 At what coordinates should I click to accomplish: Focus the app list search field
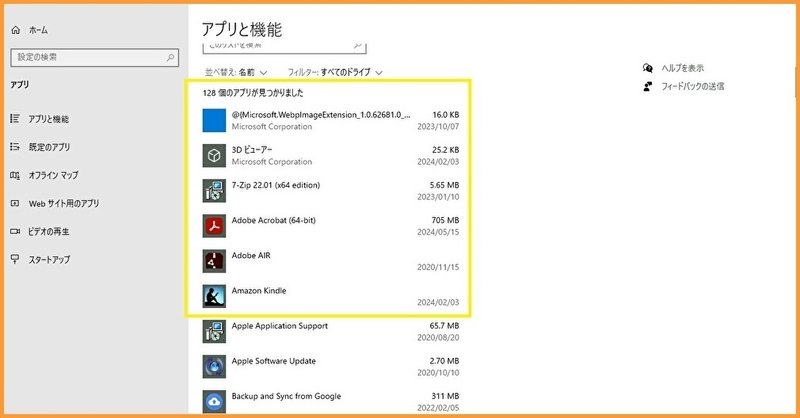tap(284, 46)
